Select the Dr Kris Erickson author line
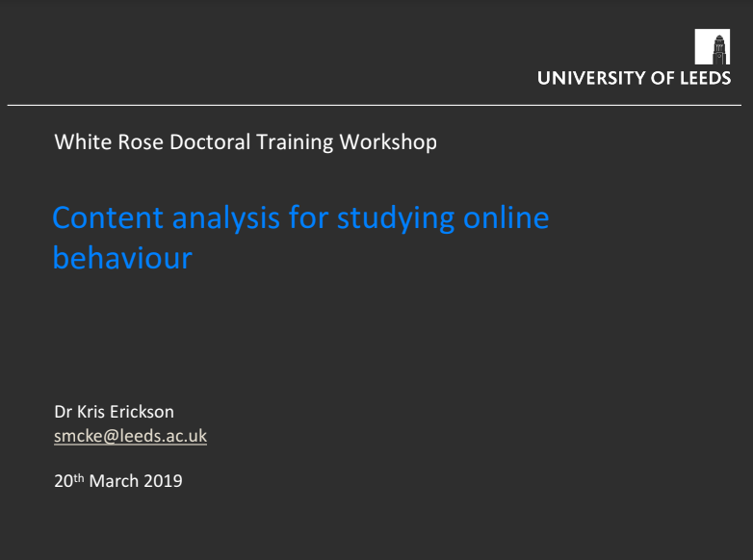Image resolution: width=753 pixels, height=560 pixels. [114, 412]
